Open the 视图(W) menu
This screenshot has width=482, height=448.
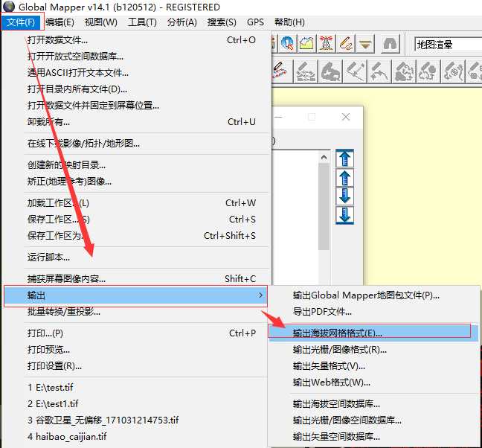click(101, 22)
